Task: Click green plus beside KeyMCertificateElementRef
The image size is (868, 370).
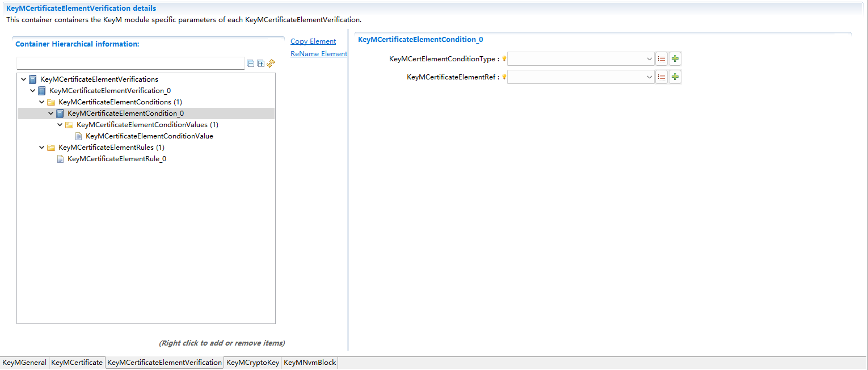Action: pos(675,77)
